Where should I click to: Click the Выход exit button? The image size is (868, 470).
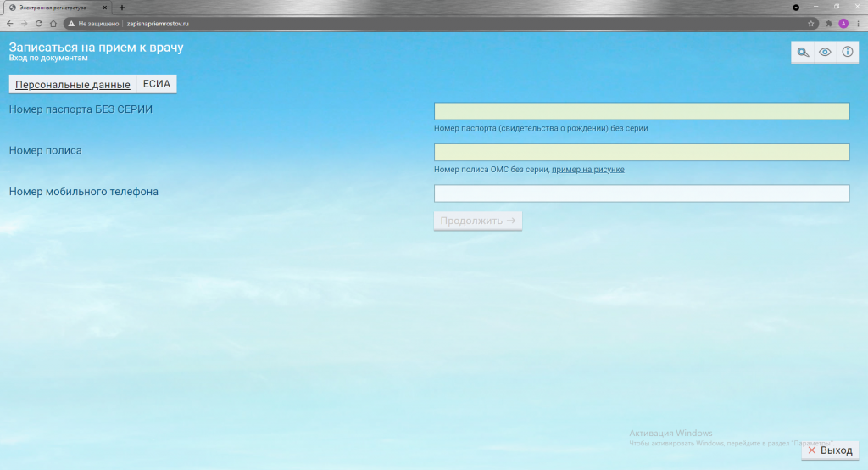830,450
